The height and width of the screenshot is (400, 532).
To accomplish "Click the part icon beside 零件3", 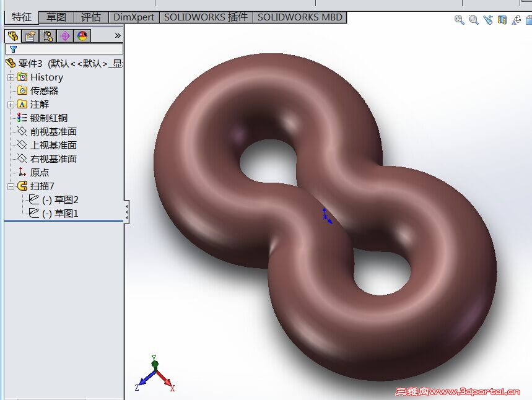I will tap(11, 63).
